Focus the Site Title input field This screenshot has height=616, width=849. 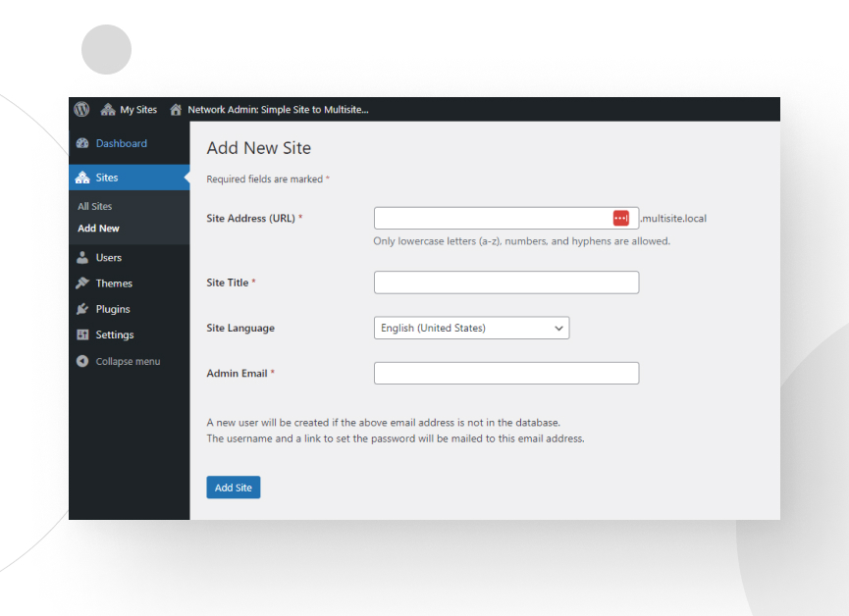click(506, 282)
